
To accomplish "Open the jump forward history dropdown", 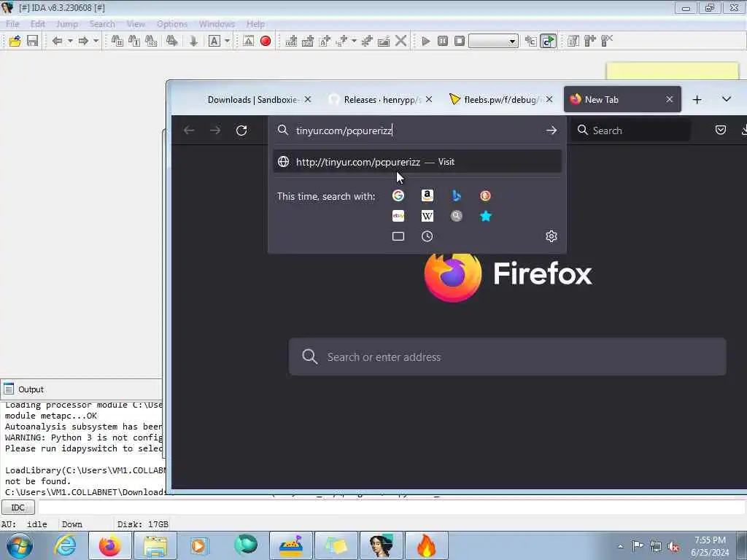I will coord(96,41).
